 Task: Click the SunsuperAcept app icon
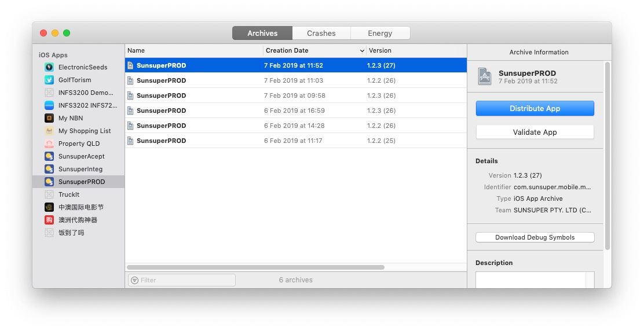(49, 156)
